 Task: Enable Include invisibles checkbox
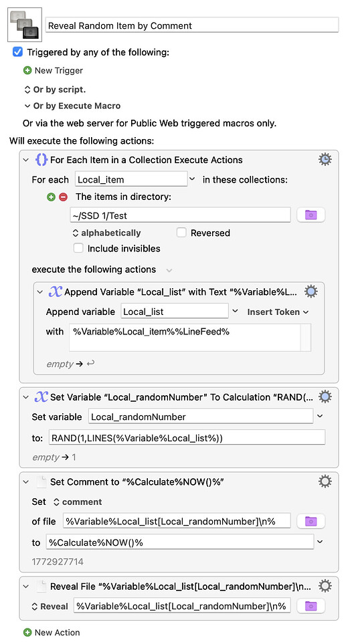[x=78, y=249]
